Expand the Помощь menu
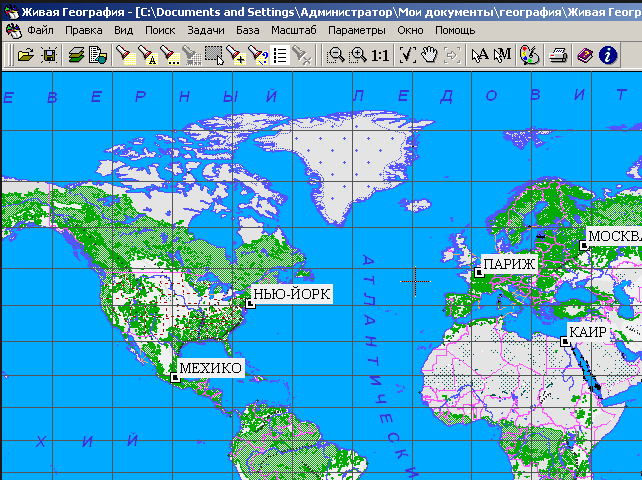This screenshot has height=480, width=642. (x=455, y=30)
